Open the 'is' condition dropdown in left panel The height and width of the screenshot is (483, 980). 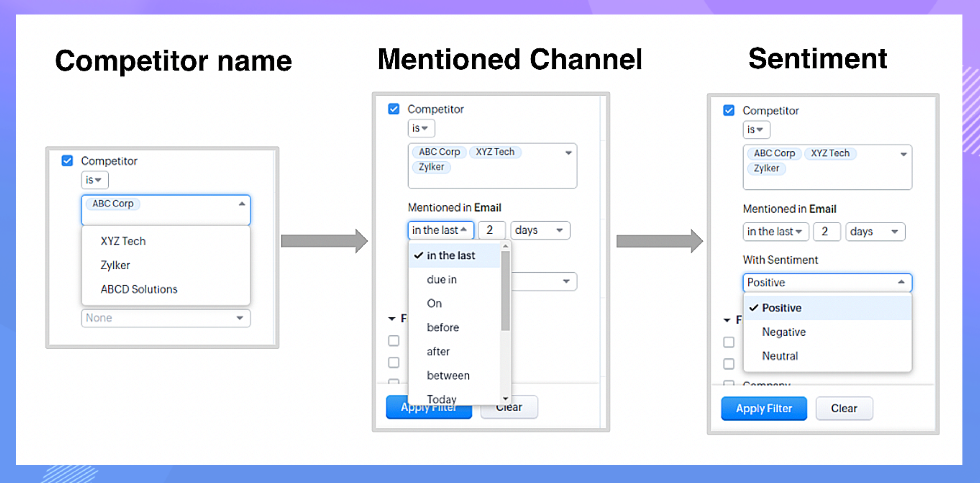pos(94,180)
